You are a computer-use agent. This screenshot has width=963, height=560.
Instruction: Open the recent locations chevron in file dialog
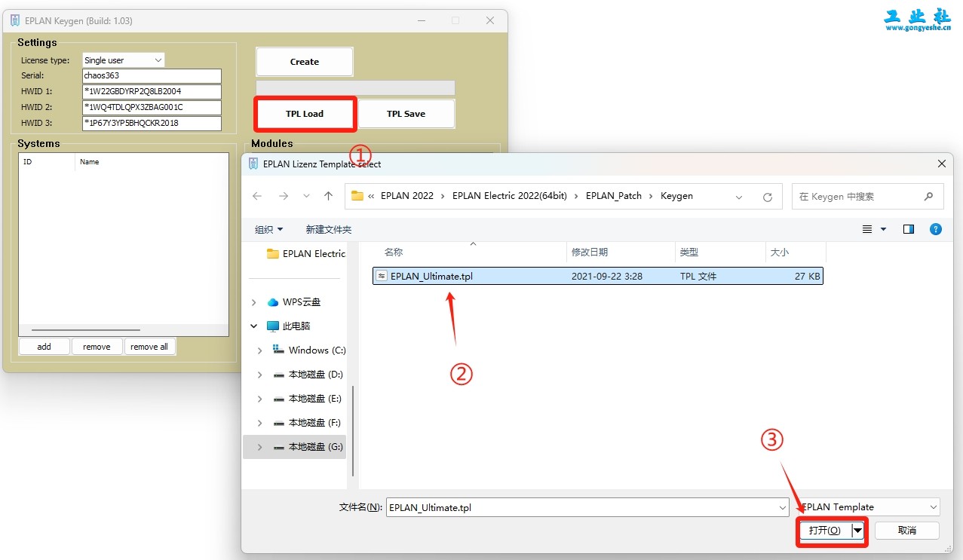306,196
